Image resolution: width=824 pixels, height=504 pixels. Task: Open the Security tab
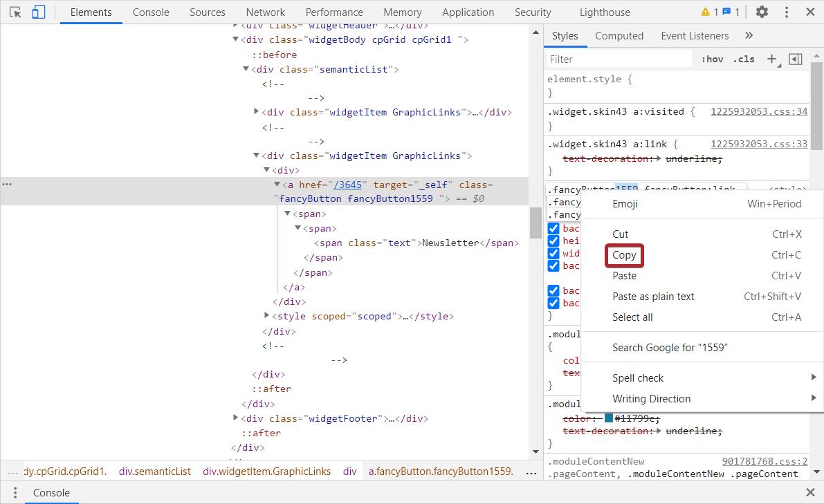(533, 12)
